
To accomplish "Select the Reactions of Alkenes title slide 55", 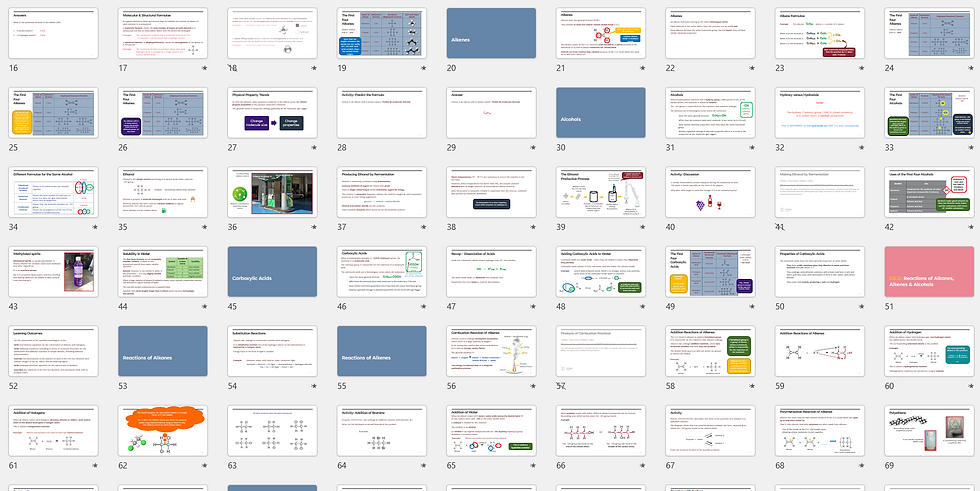I will (382, 351).
